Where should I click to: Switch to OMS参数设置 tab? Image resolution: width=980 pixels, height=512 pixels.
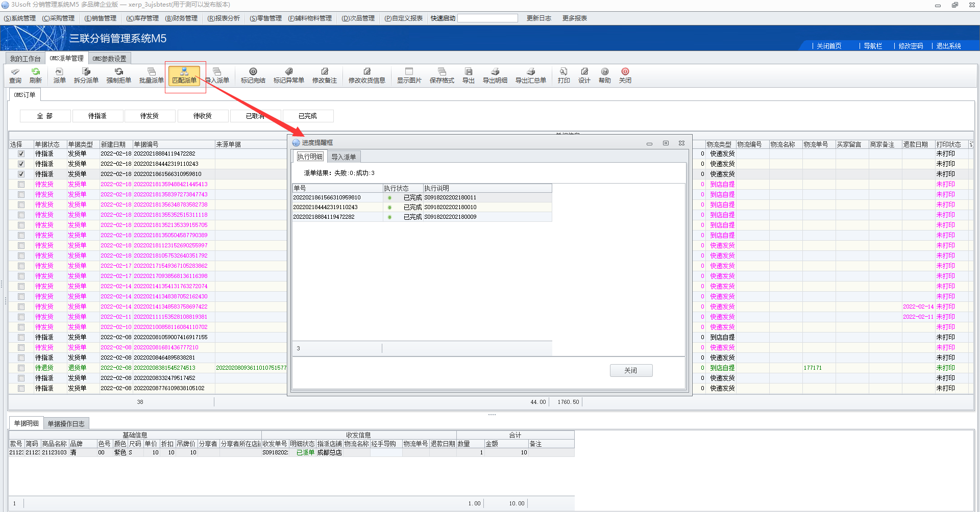tap(109, 59)
